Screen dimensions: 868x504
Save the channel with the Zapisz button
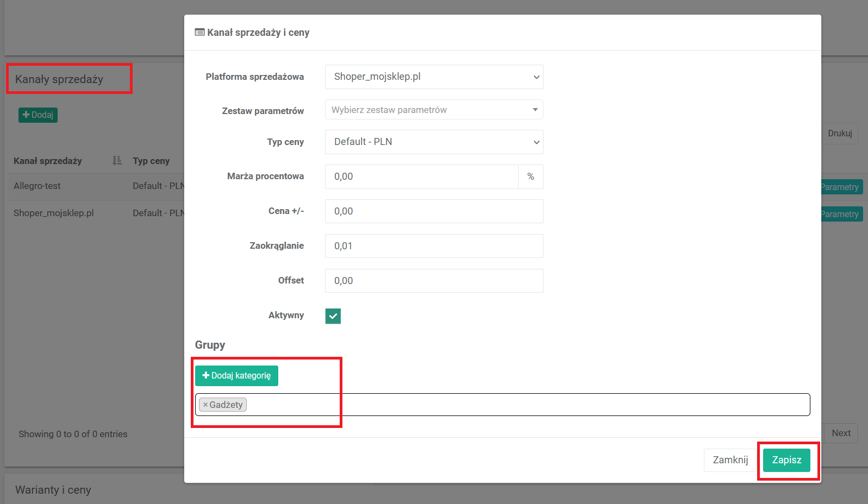786,460
